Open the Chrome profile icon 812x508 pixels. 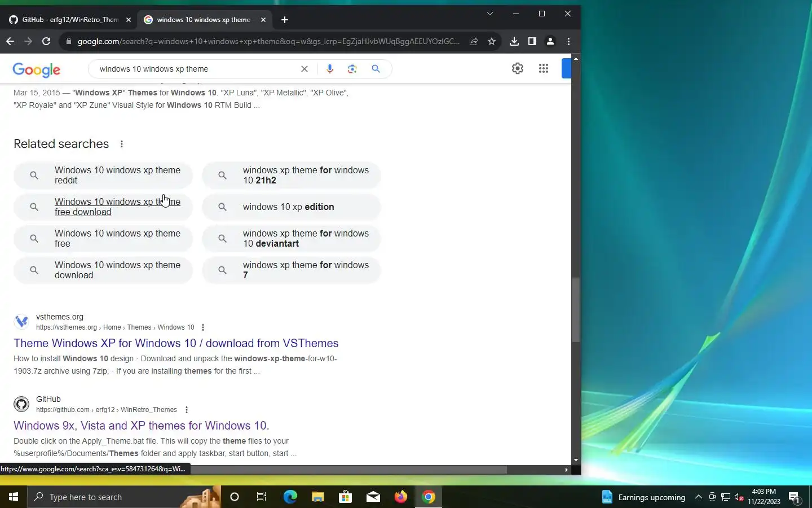[550, 41]
